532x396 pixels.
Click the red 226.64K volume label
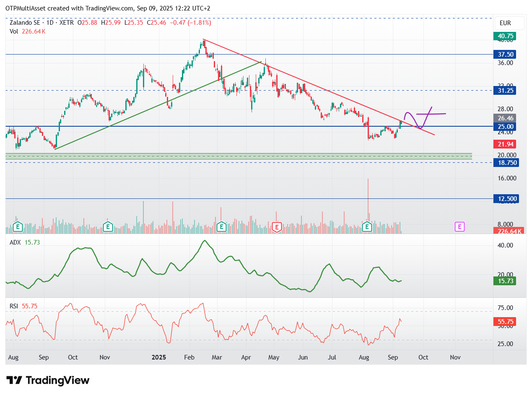point(508,231)
